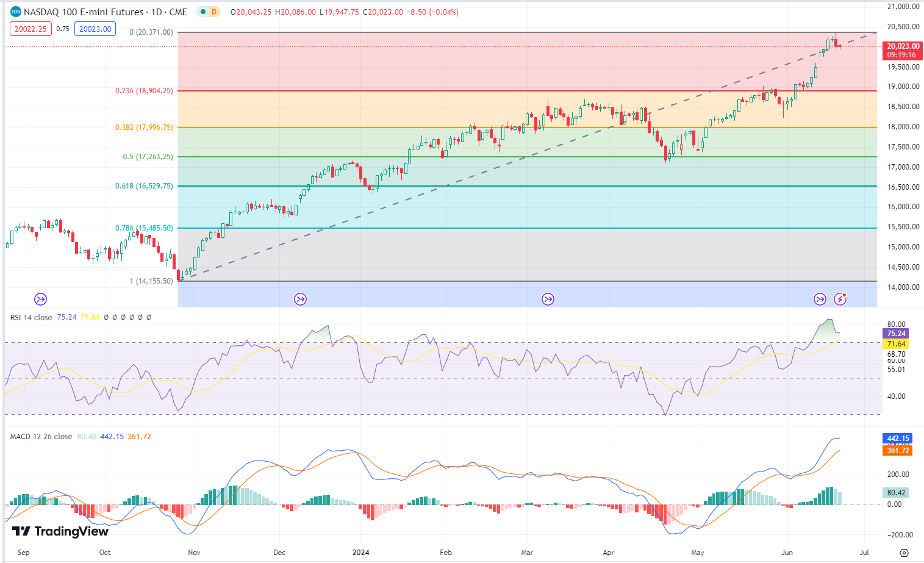924x563 pixels.
Task: Click the countdown timer 09:19:16
Action: 901,55
